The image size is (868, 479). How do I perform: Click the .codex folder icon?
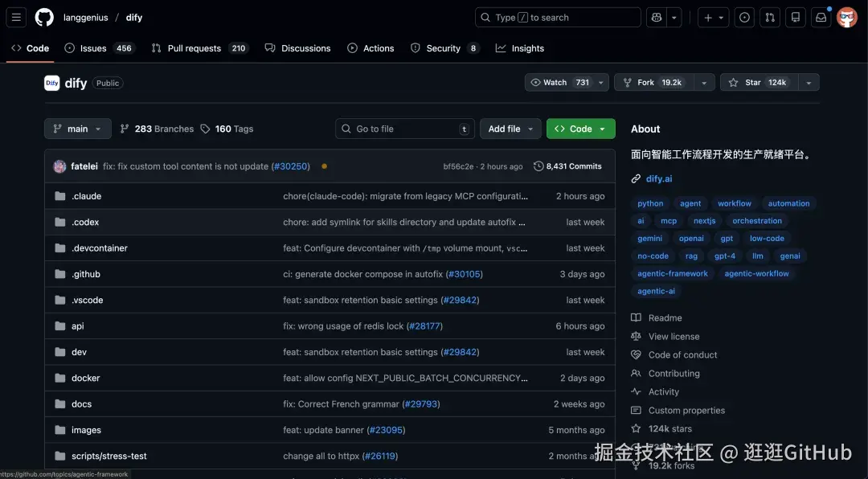click(59, 222)
